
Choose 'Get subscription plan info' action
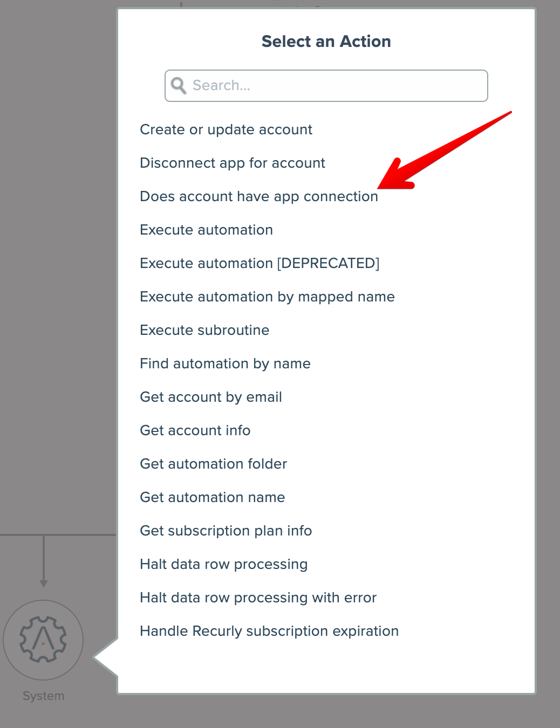pyautogui.click(x=226, y=531)
